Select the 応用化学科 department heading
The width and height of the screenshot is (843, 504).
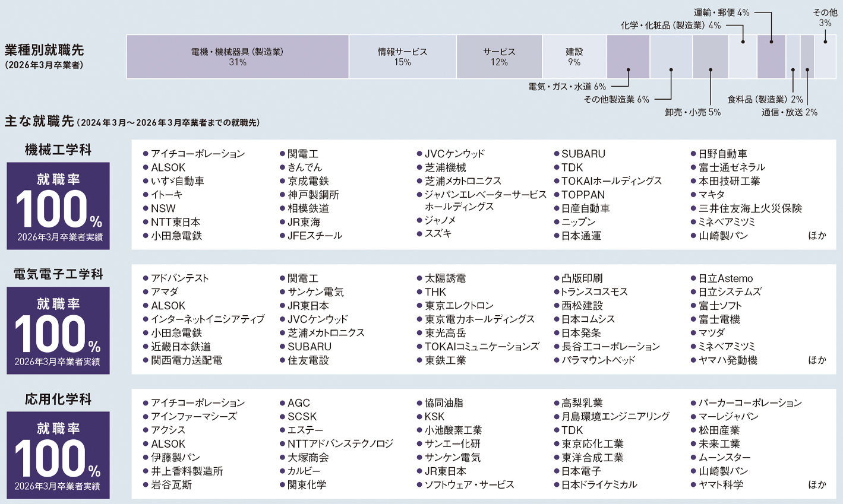pyautogui.click(x=58, y=399)
